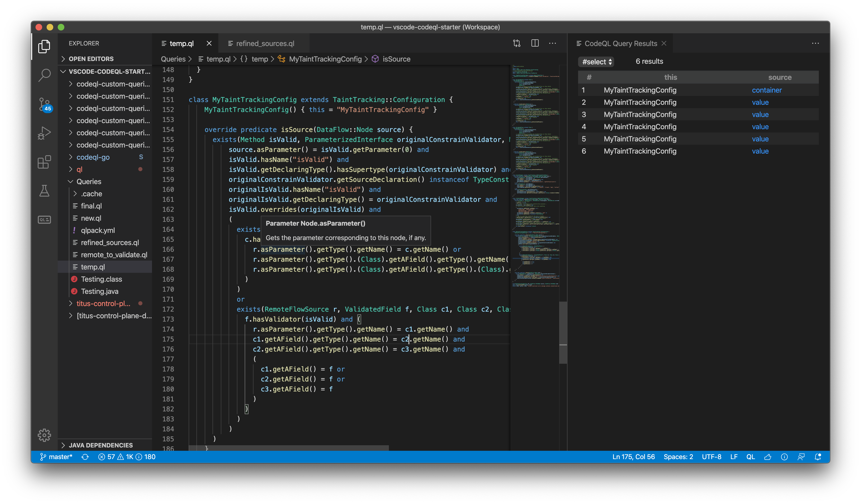This screenshot has width=861, height=504.
Task: Click the editor vertical scrollbar thumb
Action: coord(563,332)
